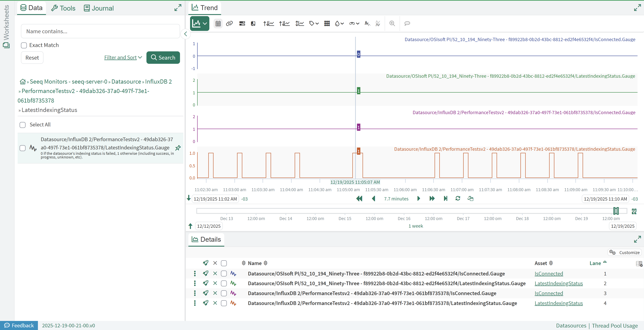Switch to the Tools tab
Screen dimensions: 644x330
[63, 8]
